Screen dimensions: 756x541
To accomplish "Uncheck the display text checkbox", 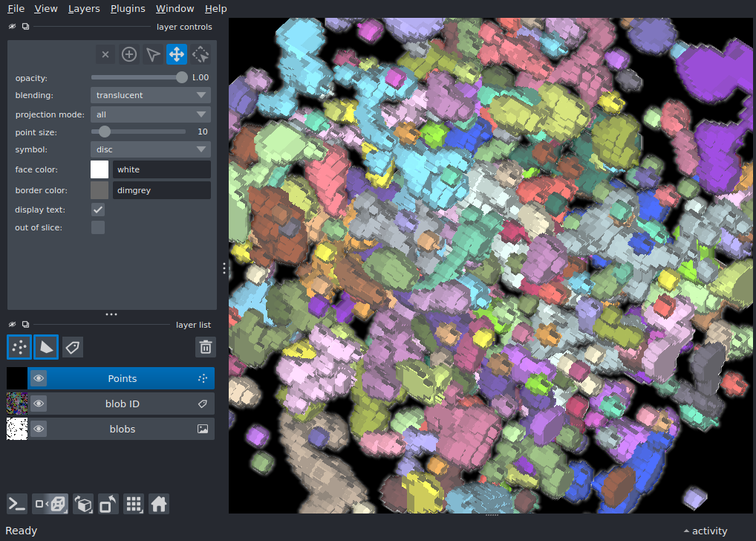I will coord(98,210).
